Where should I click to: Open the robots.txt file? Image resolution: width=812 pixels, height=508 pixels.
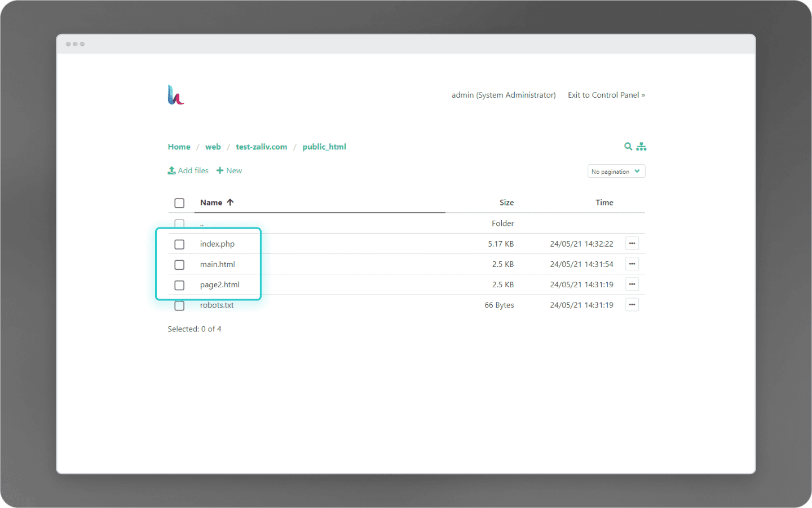coord(217,305)
